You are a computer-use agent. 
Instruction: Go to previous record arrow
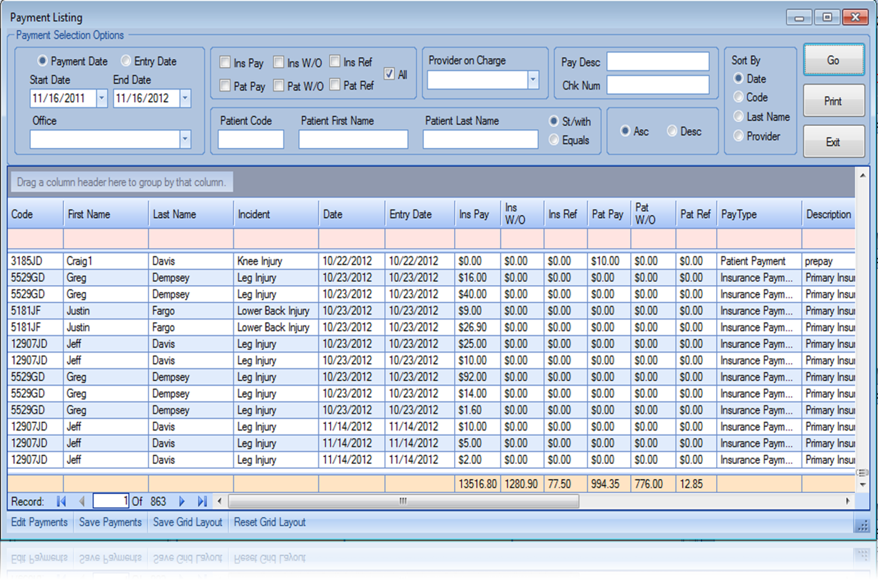pyautogui.click(x=82, y=501)
